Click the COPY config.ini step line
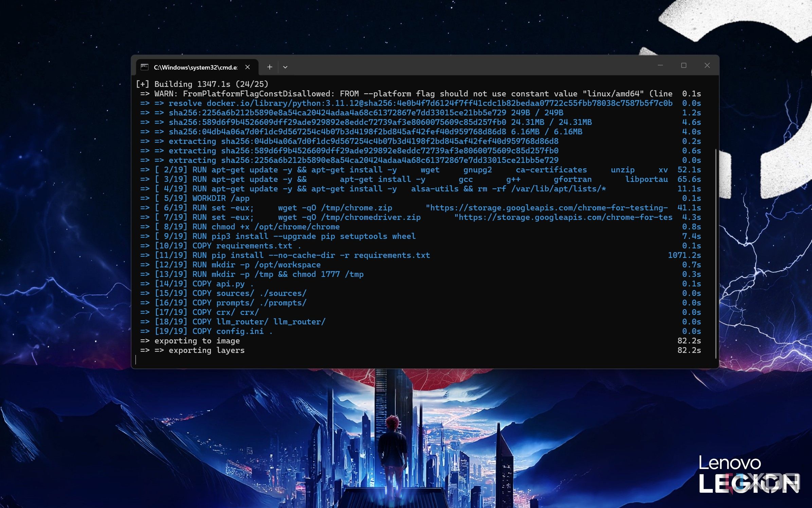812x508 pixels. (x=420, y=331)
